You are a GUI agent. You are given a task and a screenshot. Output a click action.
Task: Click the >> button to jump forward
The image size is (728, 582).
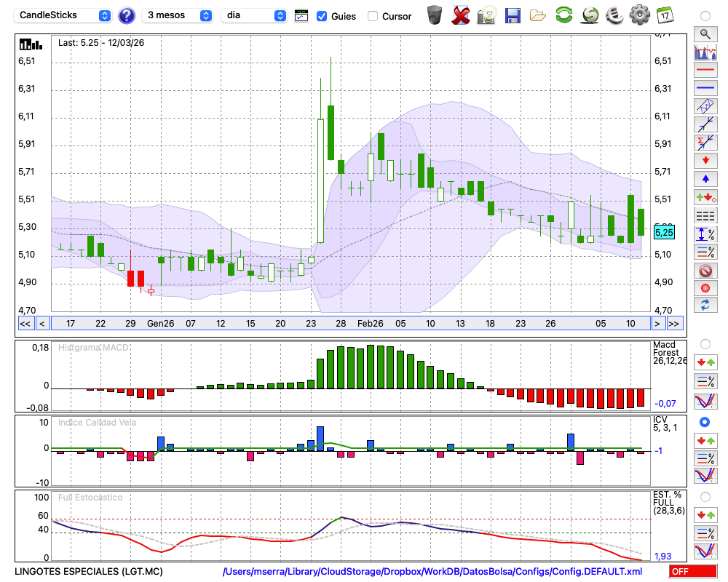pos(674,323)
